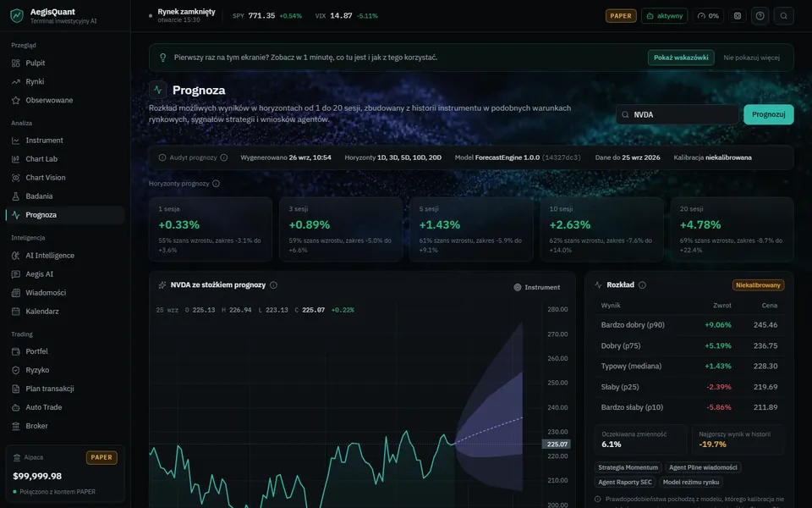Image resolution: width=812 pixels, height=508 pixels.
Task: Click AI Intelligence brain icon
Action: tap(15, 255)
